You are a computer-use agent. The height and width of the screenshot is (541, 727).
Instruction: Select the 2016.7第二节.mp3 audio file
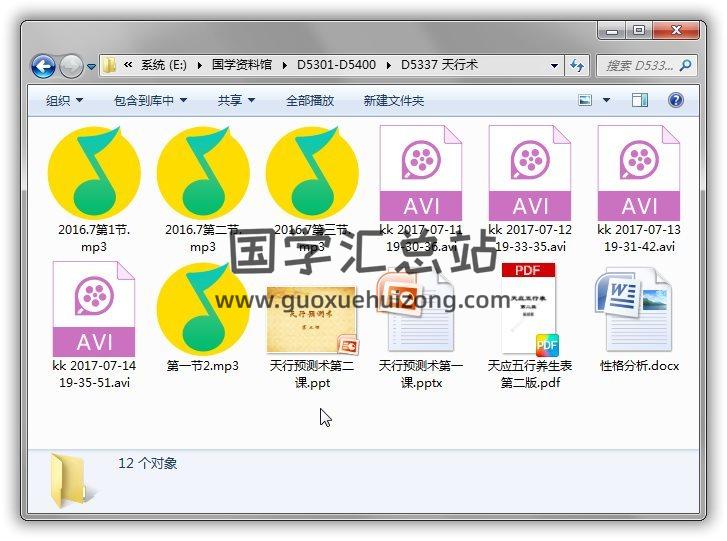(x=203, y=171)
